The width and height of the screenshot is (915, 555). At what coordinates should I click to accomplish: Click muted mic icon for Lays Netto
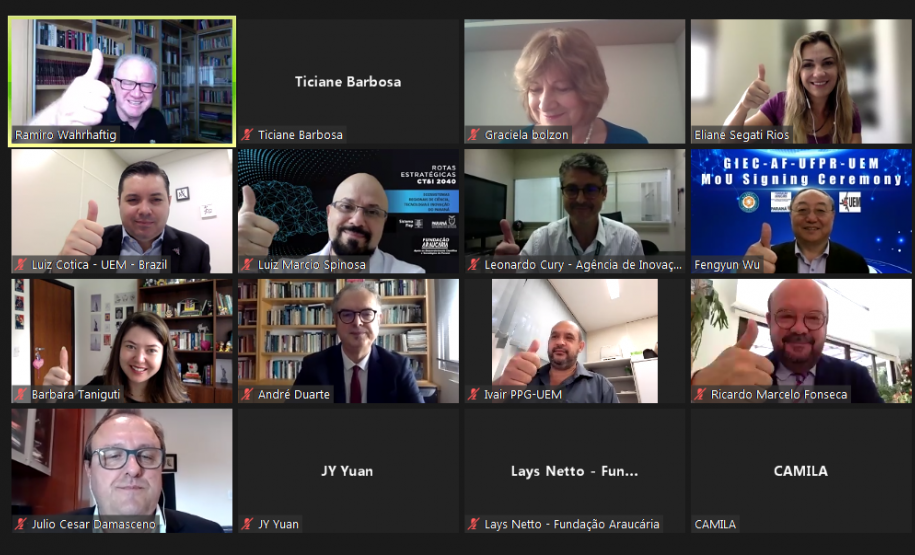coord(474,523)
